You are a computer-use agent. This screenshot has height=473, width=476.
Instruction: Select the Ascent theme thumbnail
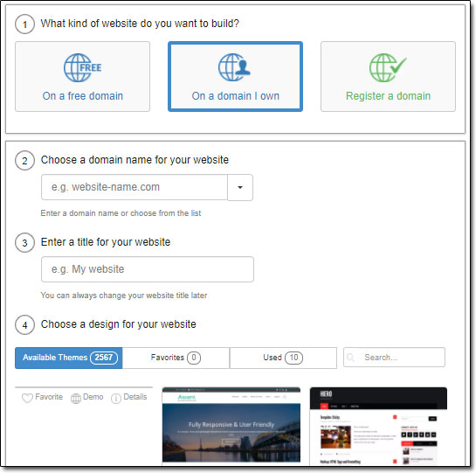(231, 426)
